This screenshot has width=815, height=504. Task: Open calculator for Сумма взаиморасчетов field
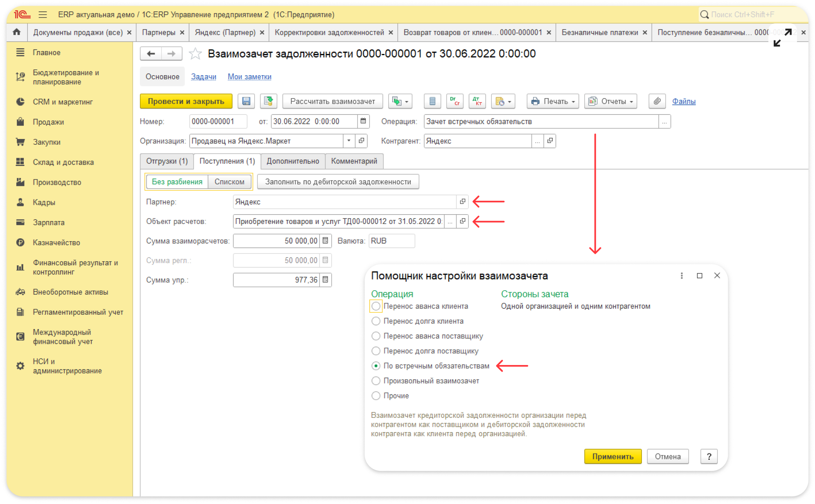[x=325, y=241]
